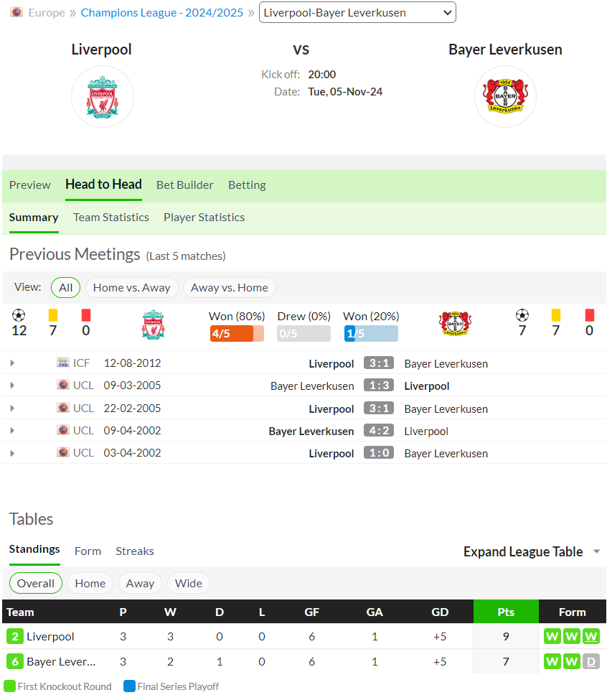The image size is (607, 700).
Task: Expand the 12-08-2012 ICF match row
Action: [x=12, y=363]
